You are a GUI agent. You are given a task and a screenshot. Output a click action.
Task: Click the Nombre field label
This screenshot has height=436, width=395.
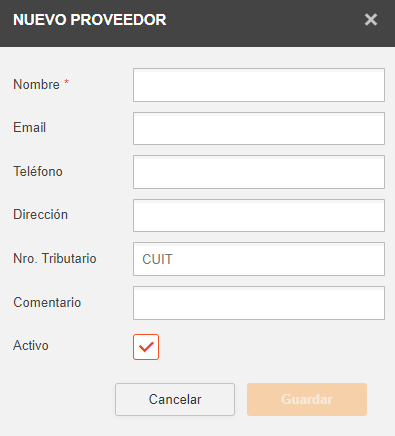click(x=36, y=84)
